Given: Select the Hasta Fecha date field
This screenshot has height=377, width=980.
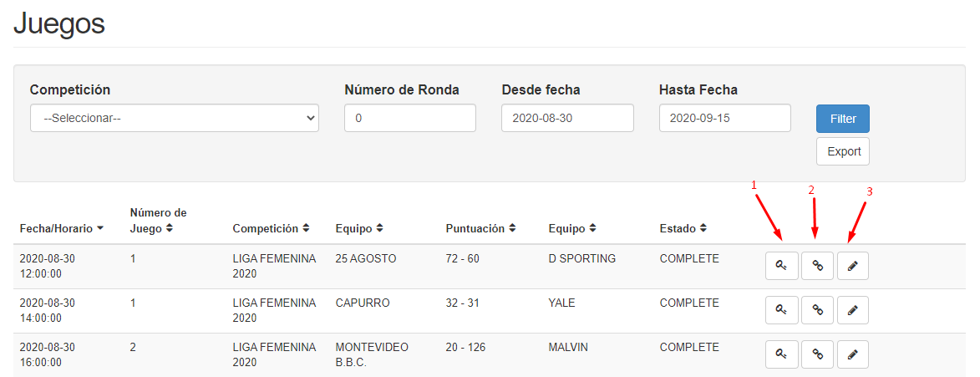Looking at the screenshot, I should (725, 118).
